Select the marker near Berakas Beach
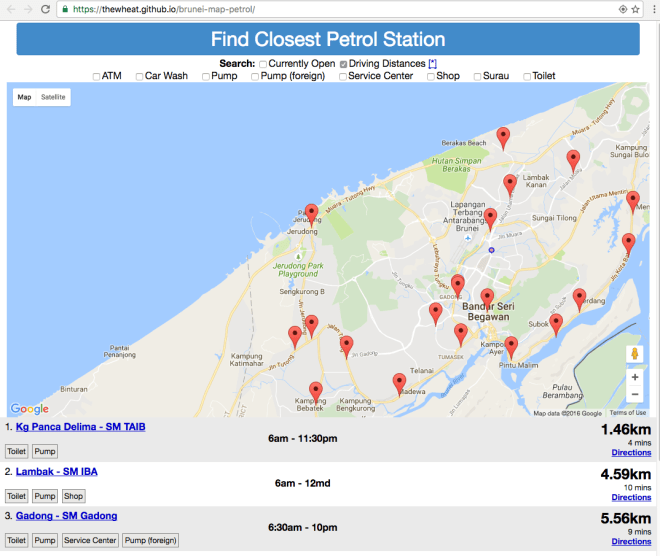Image resolution: width=660 pixels, height=556 pixels. [x=503, y=139]
